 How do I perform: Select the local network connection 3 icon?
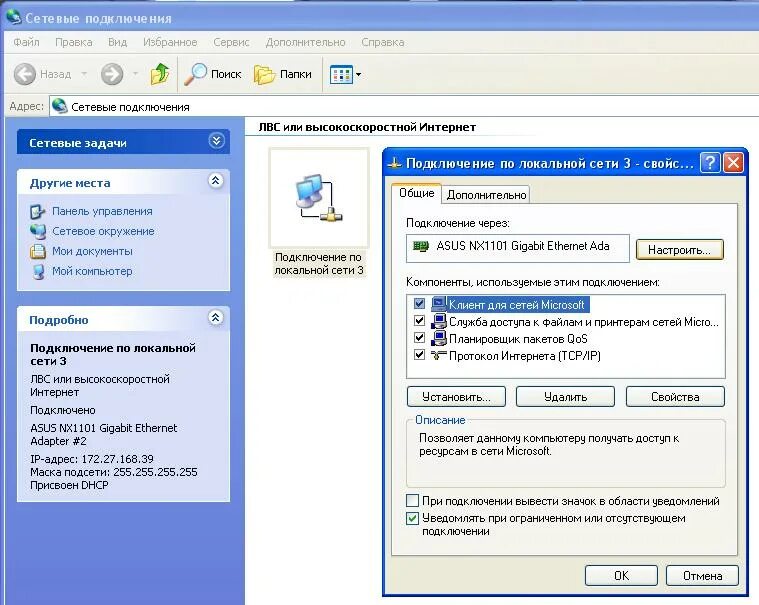coord(319,198)
